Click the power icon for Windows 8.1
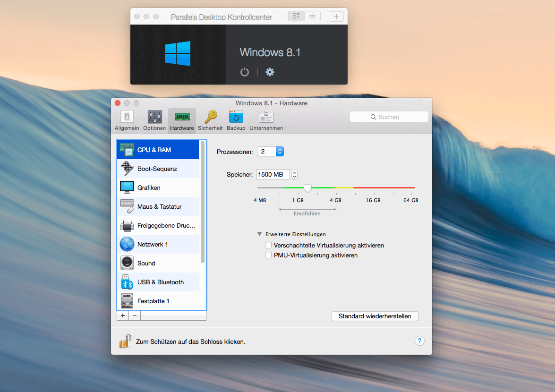555x392 pixels. point(245,72)
